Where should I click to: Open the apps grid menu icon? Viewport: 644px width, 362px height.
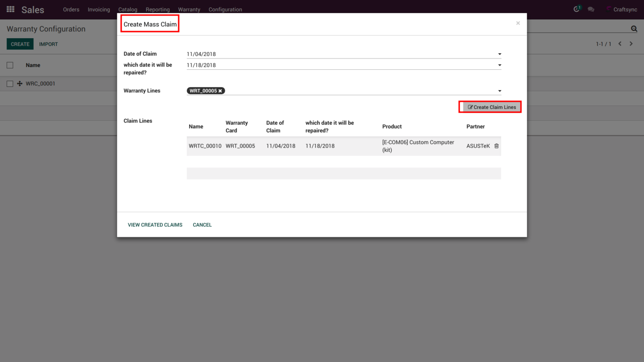(10, 9)
